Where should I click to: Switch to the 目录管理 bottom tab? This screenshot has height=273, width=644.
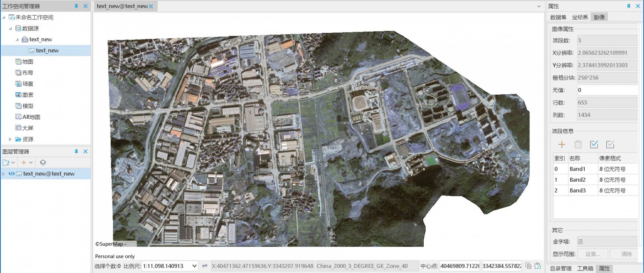tap(561, 268)
